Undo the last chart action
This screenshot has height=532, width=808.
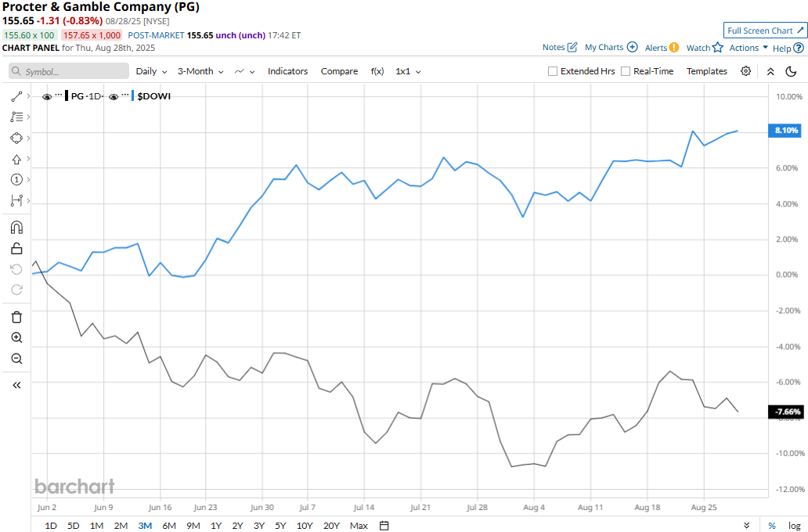16,269
